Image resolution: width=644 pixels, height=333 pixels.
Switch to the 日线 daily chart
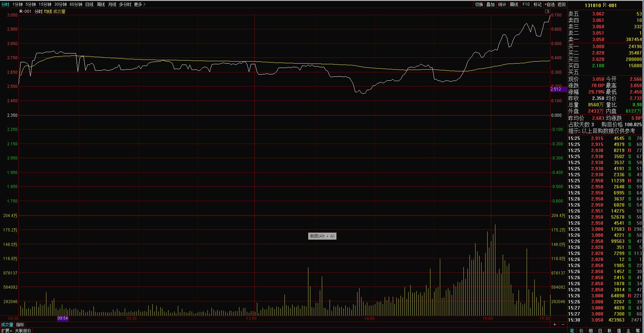click(x=89, y=4)
